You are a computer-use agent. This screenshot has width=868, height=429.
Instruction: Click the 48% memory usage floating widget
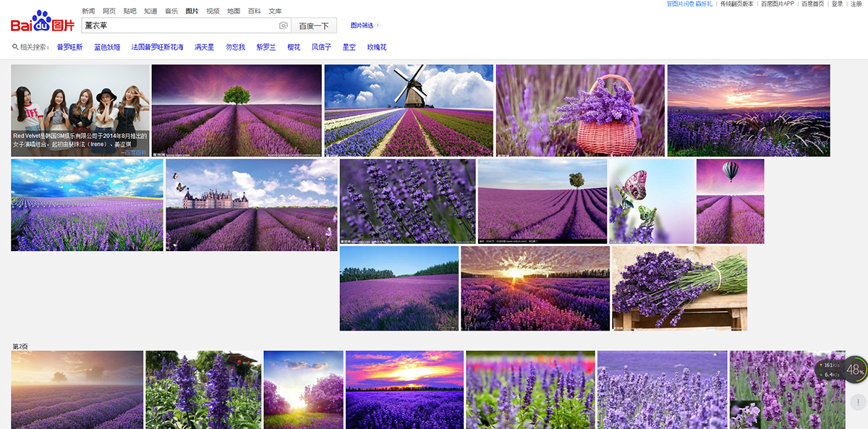[x=855, y=370]
